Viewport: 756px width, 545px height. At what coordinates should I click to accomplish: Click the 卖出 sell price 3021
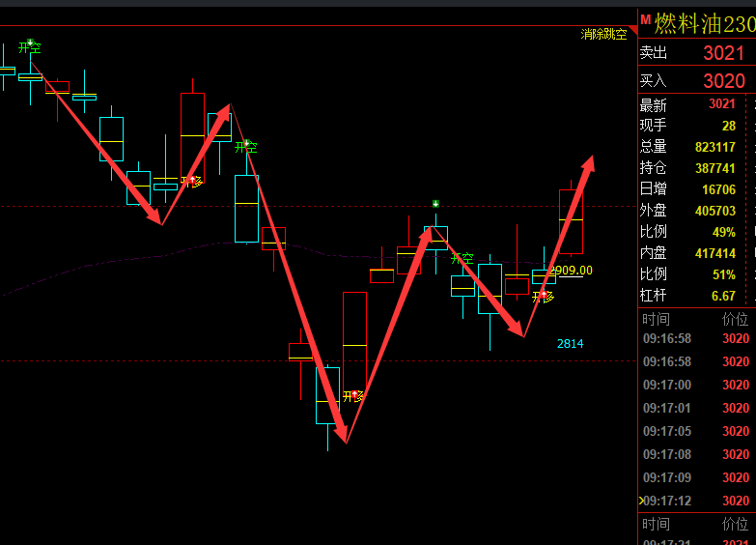tap(723, 53)
